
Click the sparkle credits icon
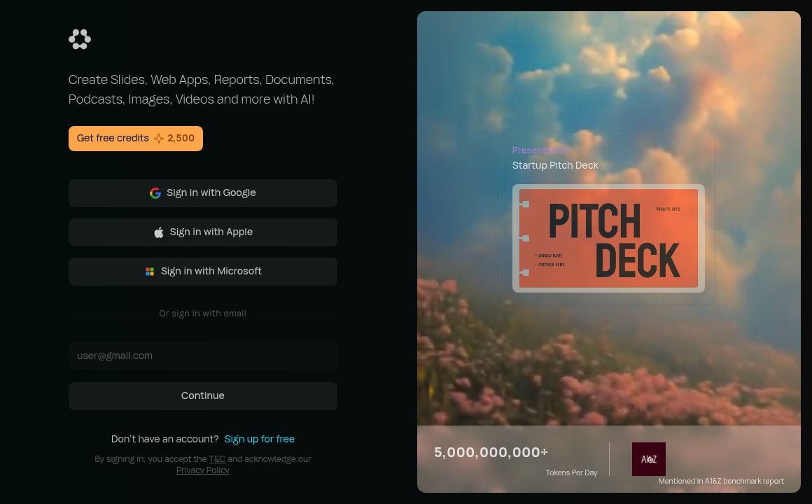[x=159, y=139]
